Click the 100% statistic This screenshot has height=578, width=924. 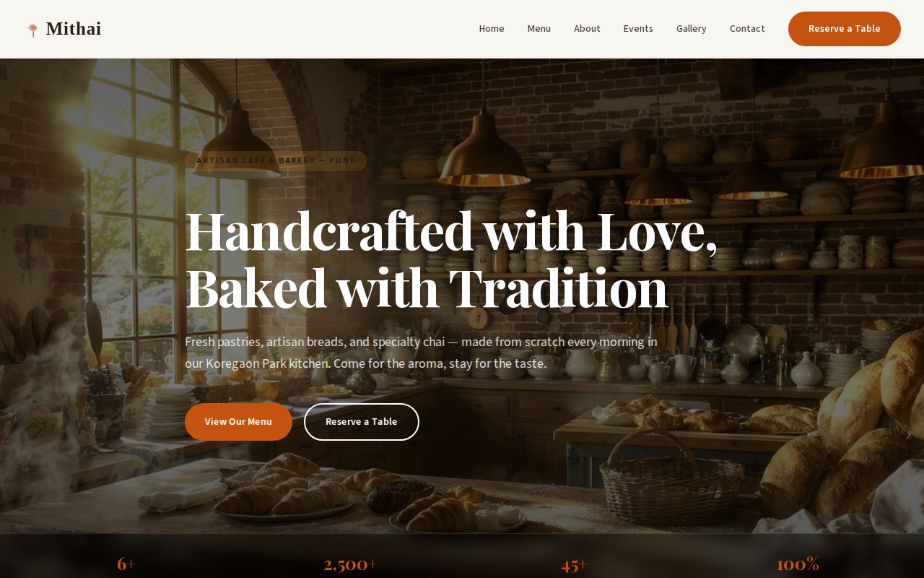[798, 564]
